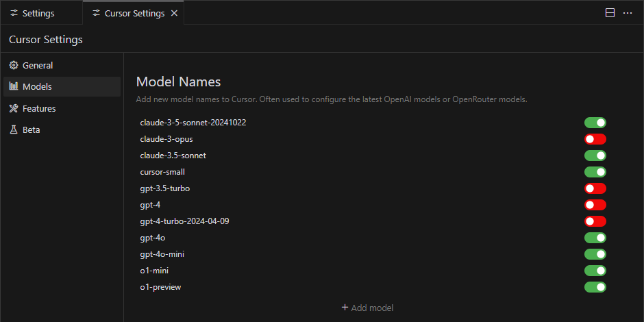Image resolution: width=644 pixels, height=322 pixels.
Task: Click the Add model button
Action: pos(368,308)
